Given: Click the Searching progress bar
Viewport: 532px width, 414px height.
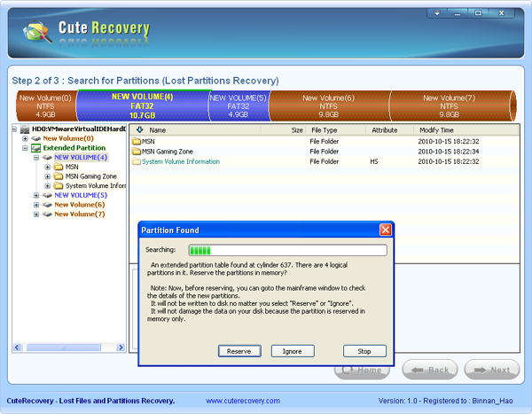Looking at the screenshot, I should [287, 250].
